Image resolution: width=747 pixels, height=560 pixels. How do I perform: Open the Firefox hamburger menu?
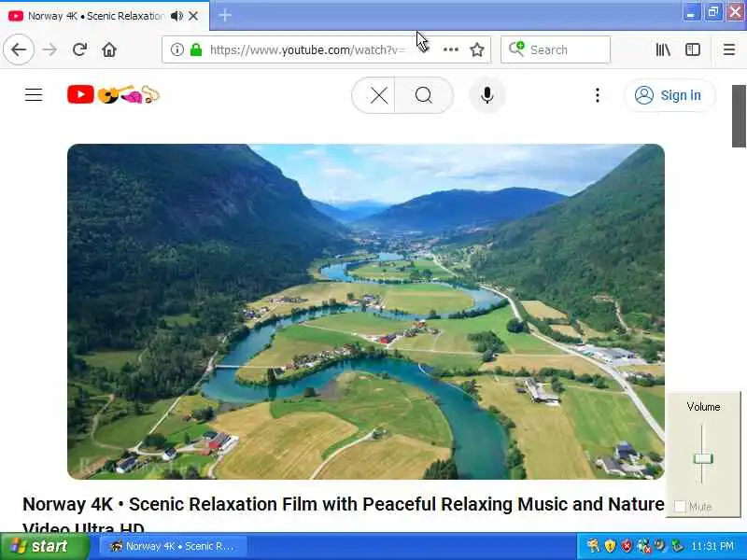[729, 49]
